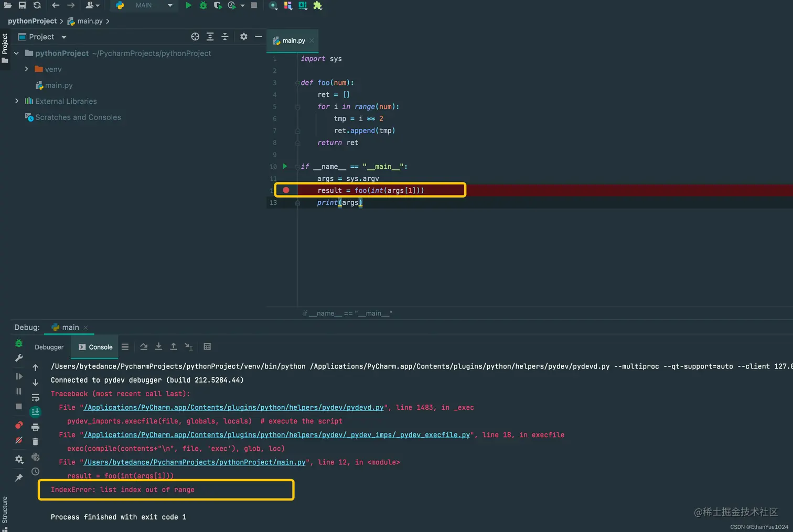The image size is (793, 532).
Task: Fold the def foo block at line 3
Action: [x=297, y=83]
